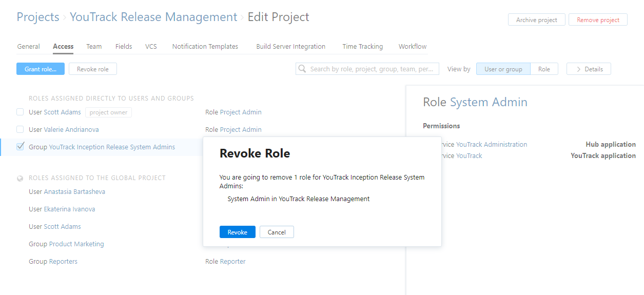This screenshot has width=644, height=295.
Task: Click the red Remove project button
Action: [x=598, y=20]
